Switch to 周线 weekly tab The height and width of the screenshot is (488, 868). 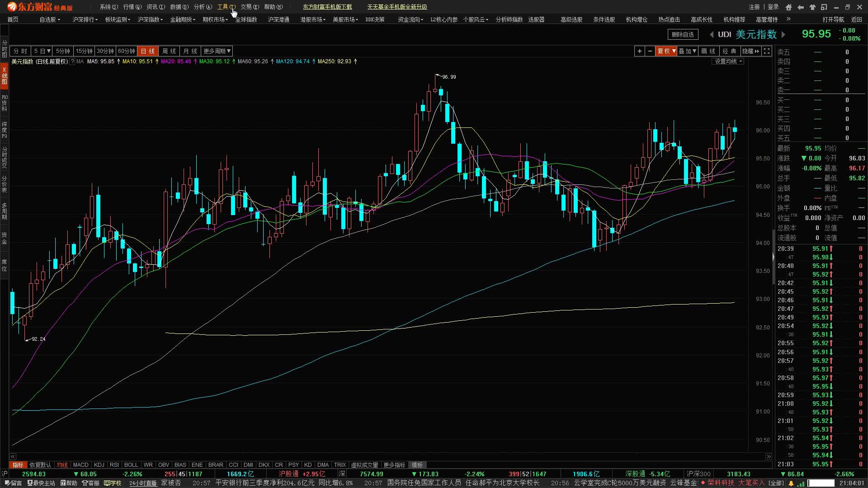(169, 51)
